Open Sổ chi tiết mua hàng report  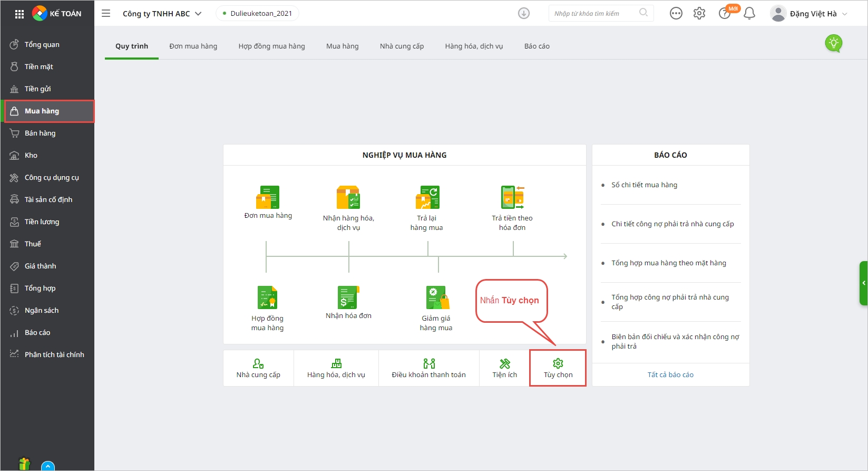pyautogui.click(x=644, y=185)
